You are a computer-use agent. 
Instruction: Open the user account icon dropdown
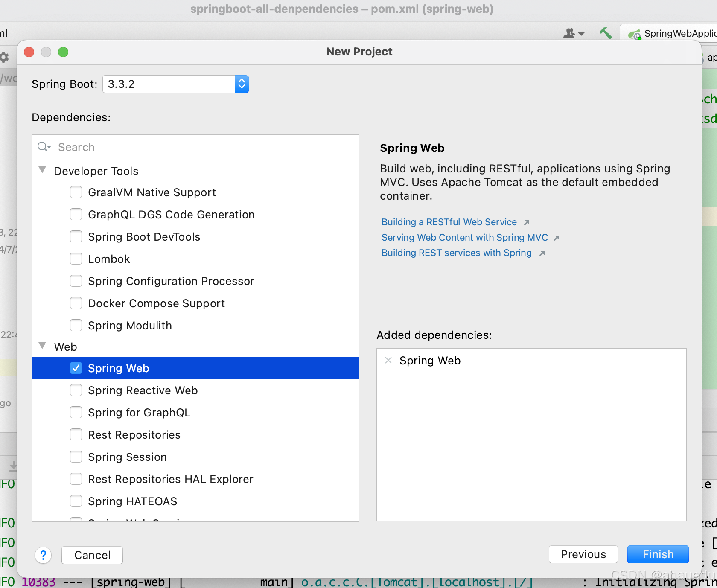(574, 33)
